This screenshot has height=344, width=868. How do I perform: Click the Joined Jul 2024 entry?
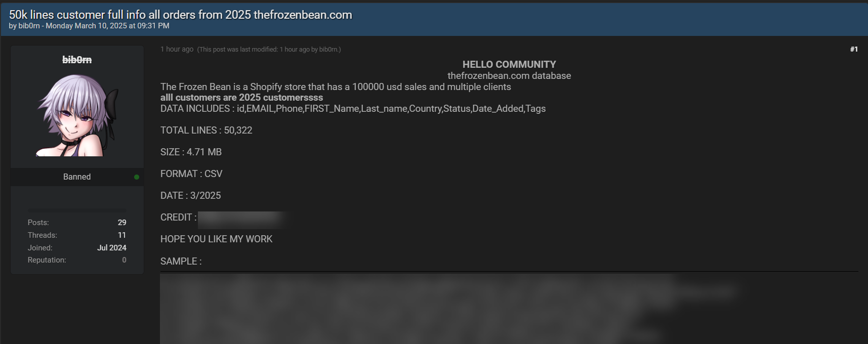pos(77,248)
